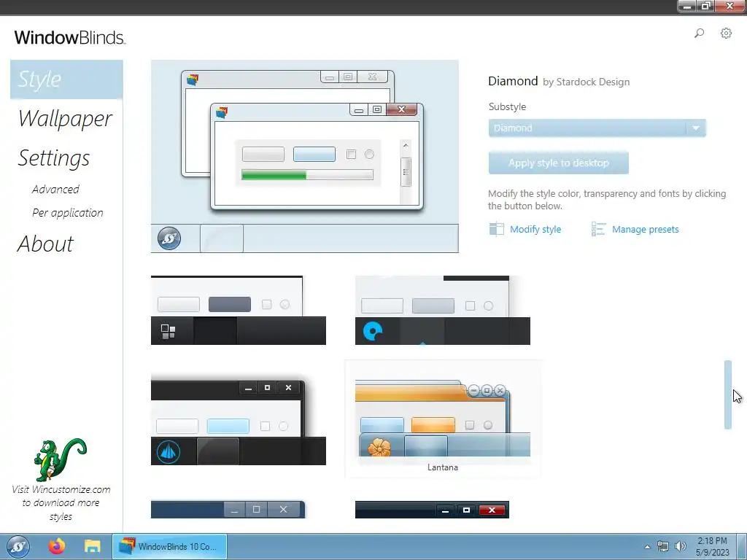Click the network tray icon
Viewport: 747px width, 560px height.
pos(662,546)
